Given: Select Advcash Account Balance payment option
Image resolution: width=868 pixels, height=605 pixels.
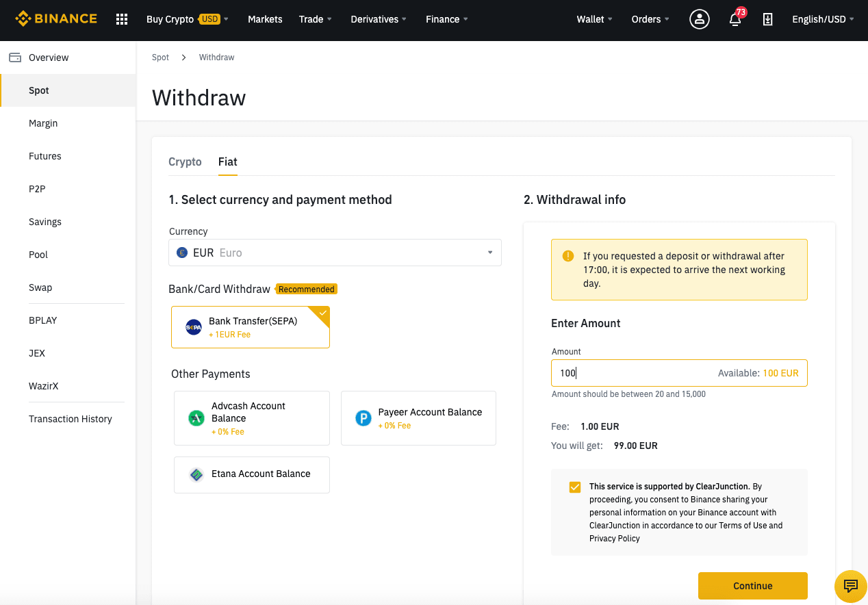Looking at the screenshot, I should coord(252,418).
